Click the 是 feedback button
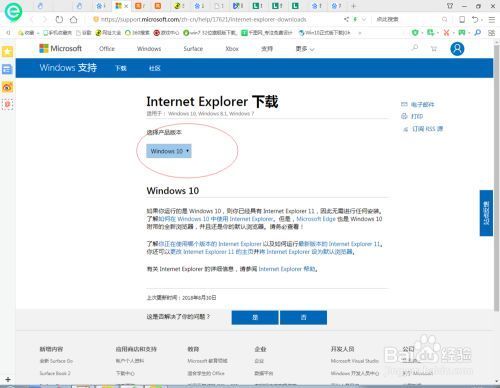 tap(255, 317)
